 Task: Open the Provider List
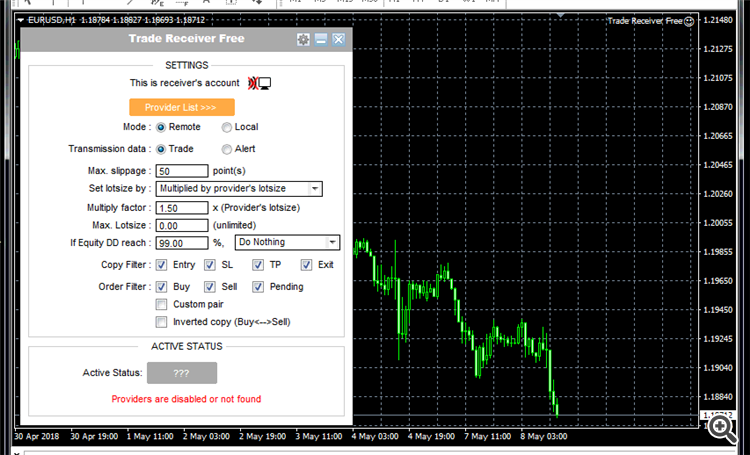tap(182, 107)
